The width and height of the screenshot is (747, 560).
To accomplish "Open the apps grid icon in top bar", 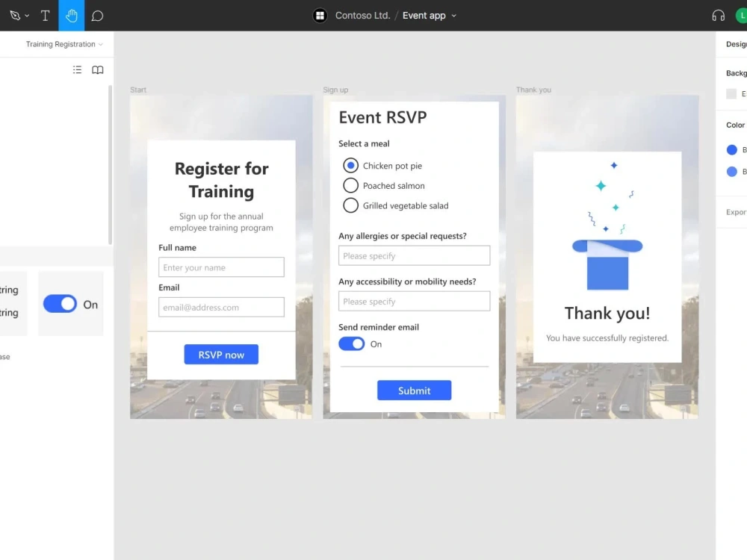I will click(320, 15).
